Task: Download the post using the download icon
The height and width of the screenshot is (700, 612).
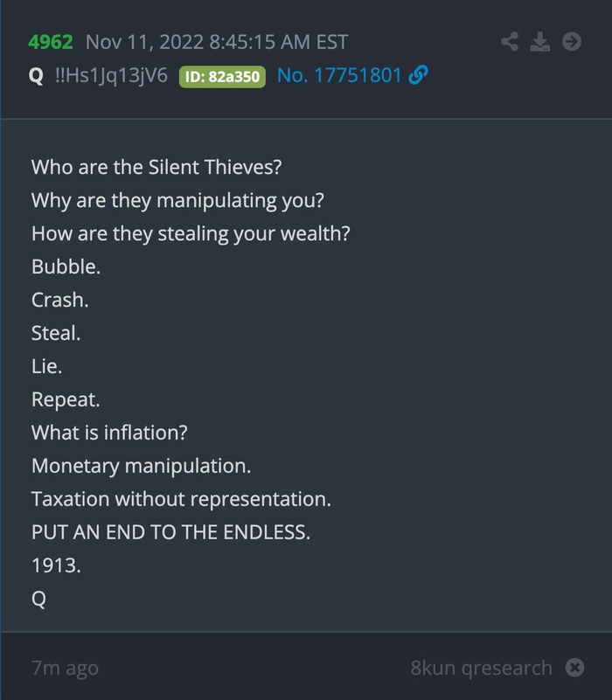Action: pyautogui.click(x=540, y=41)
